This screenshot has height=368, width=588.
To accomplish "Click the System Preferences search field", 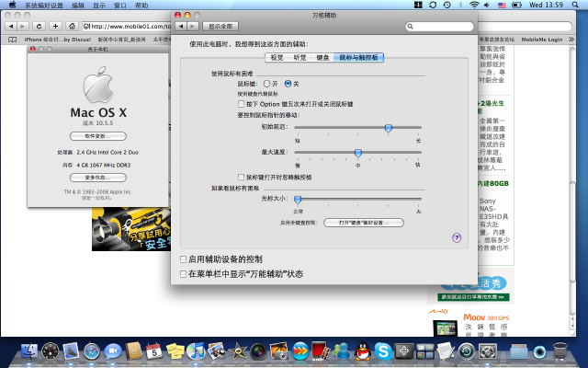I will coord(439,27).
